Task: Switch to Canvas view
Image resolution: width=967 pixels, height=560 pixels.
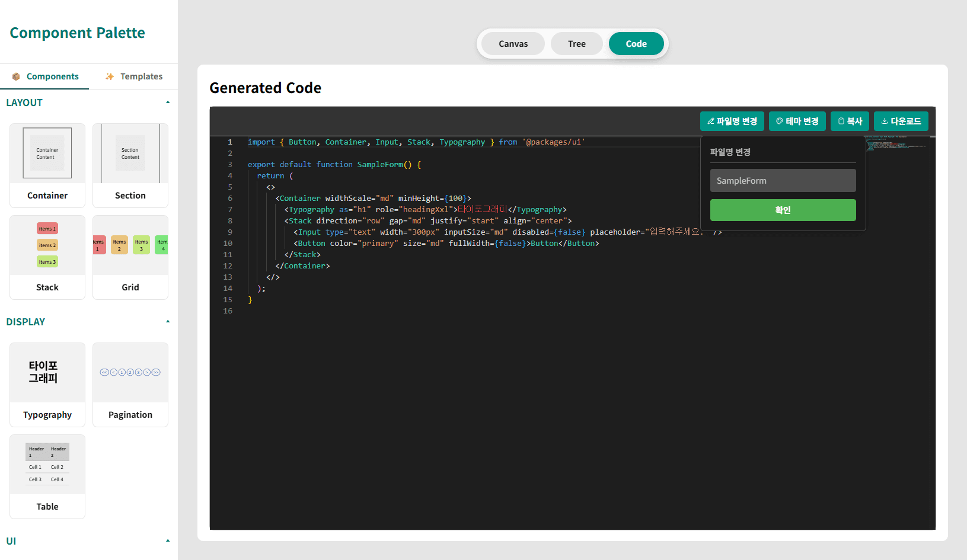Action: coord(513,43)
